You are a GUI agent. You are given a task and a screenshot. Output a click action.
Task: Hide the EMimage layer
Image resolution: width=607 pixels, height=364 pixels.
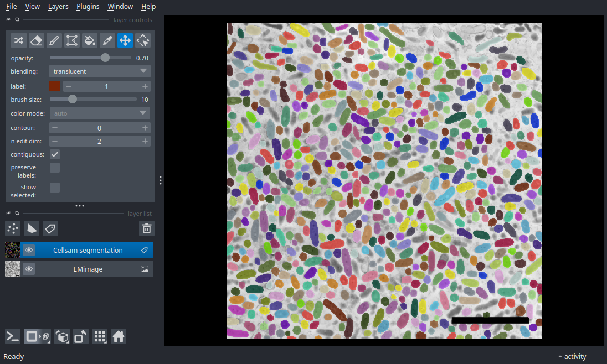point(29,269)
